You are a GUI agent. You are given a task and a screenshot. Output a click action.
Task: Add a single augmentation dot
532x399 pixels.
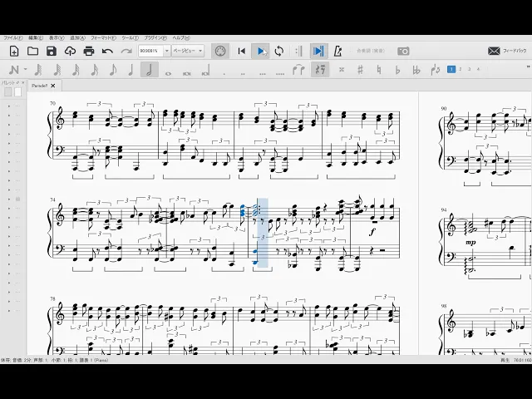(224, 73)
